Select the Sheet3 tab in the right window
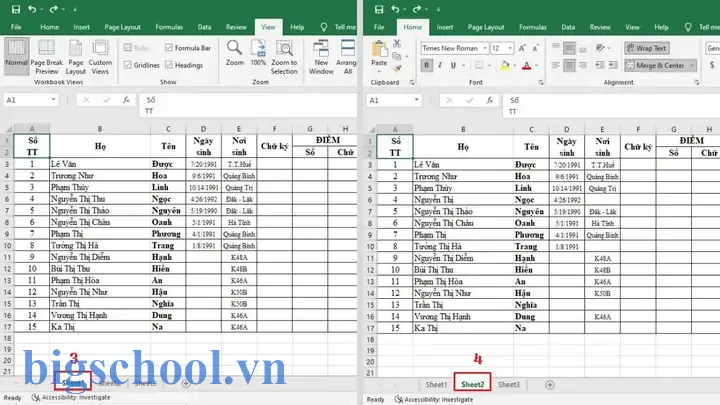 point(509,385)
